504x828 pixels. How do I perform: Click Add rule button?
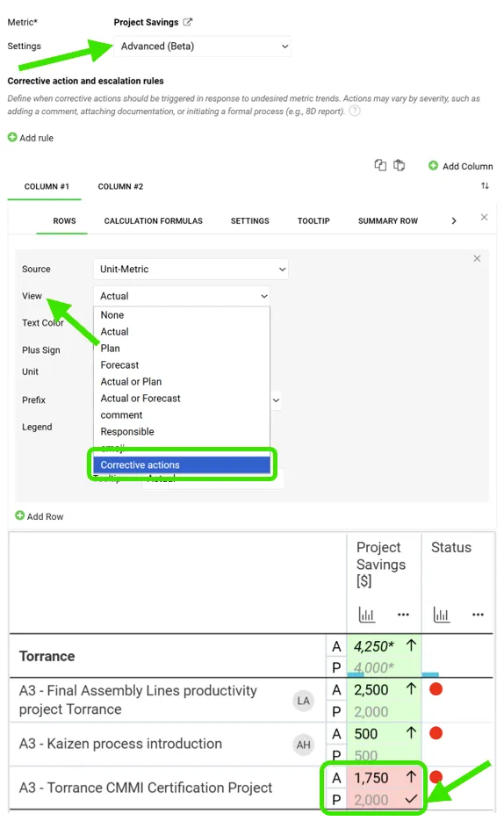pyautogui.click(x=31, y=138)
